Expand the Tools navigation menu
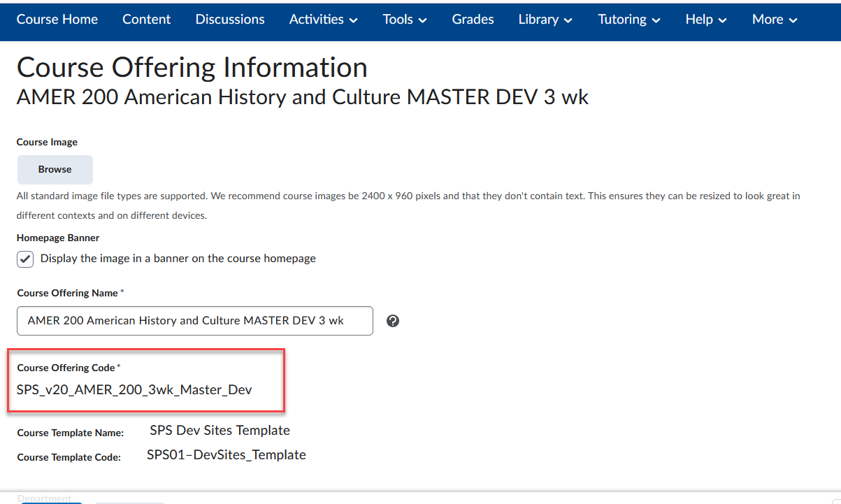Screen dimensions: 841x504 click(x=404, y=20)
